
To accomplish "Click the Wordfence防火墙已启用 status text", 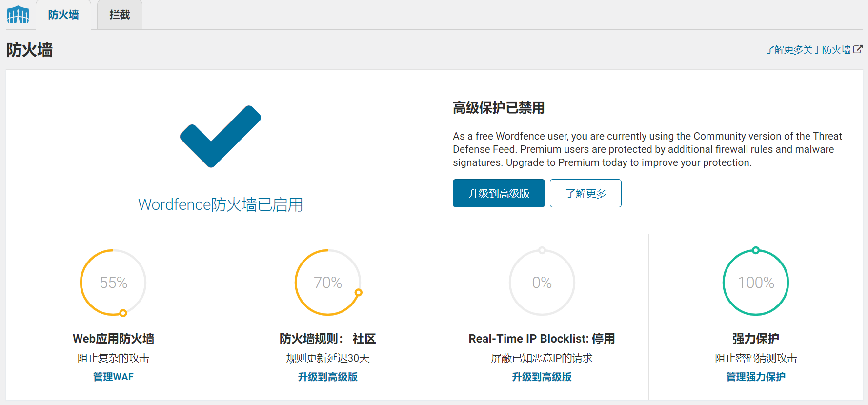I will (221, 204).
